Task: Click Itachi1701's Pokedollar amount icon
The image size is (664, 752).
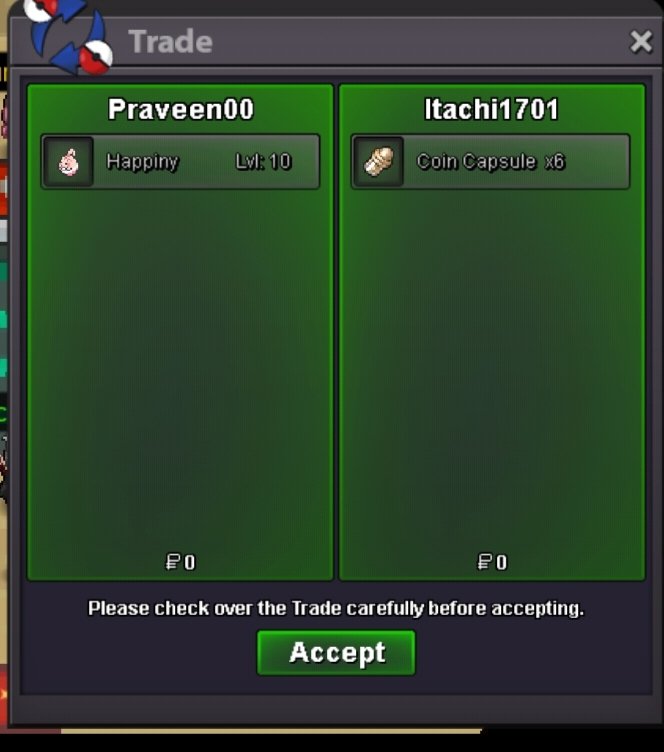Action: tap(485, 562)
